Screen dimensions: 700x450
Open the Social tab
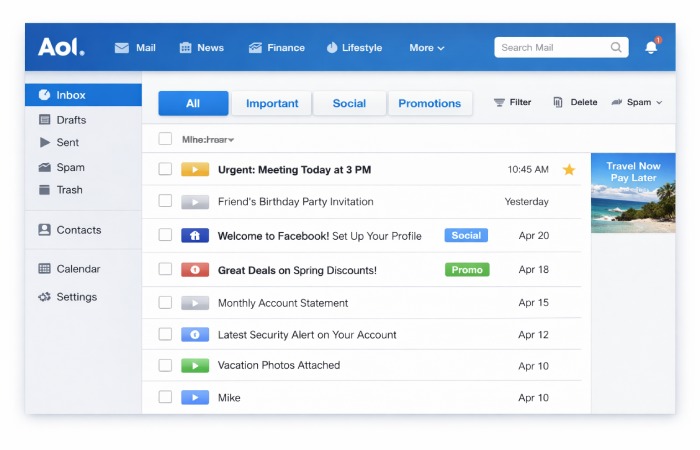[x=349, y=103]
